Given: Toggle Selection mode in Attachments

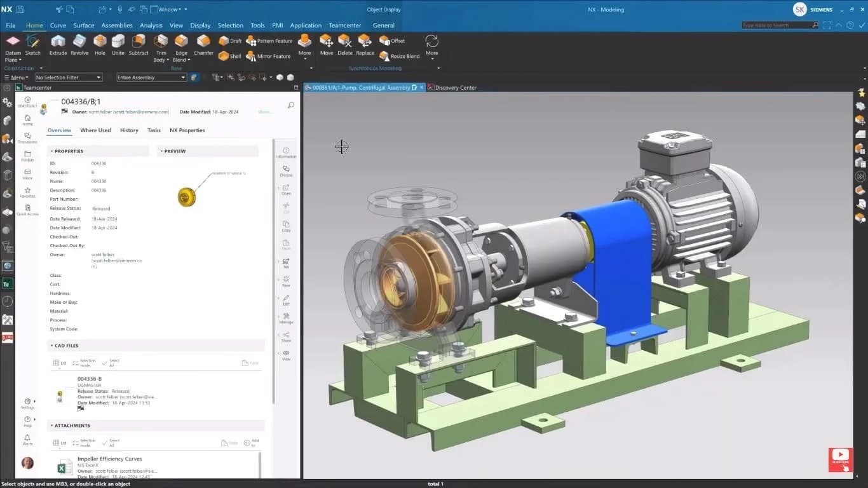Looking at the screenshot, I should tap(84, 442).
